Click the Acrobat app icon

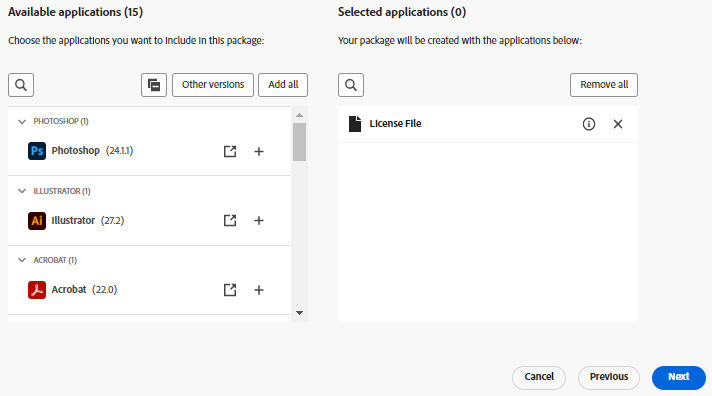[37, 290]
